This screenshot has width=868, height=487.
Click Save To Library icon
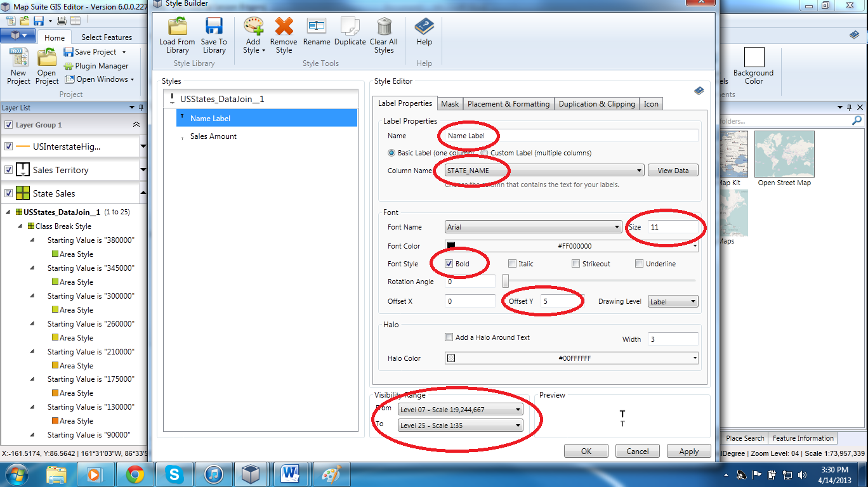point(214,28)
